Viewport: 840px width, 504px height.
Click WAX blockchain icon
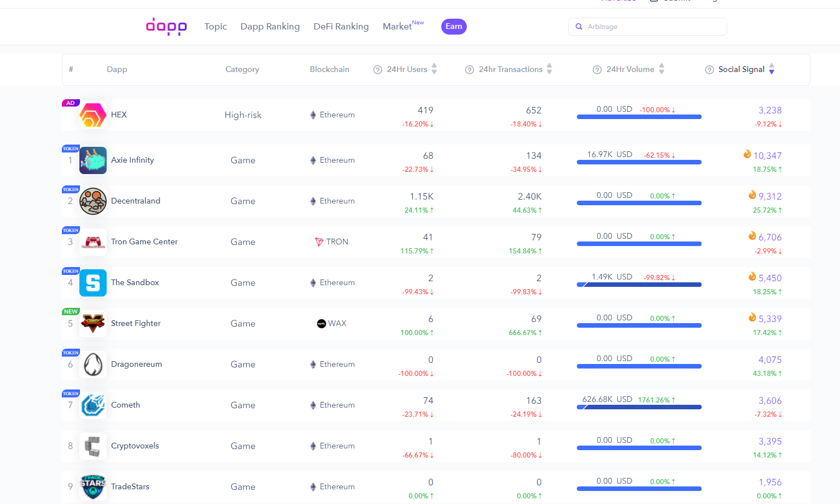[x=322, y=324]
